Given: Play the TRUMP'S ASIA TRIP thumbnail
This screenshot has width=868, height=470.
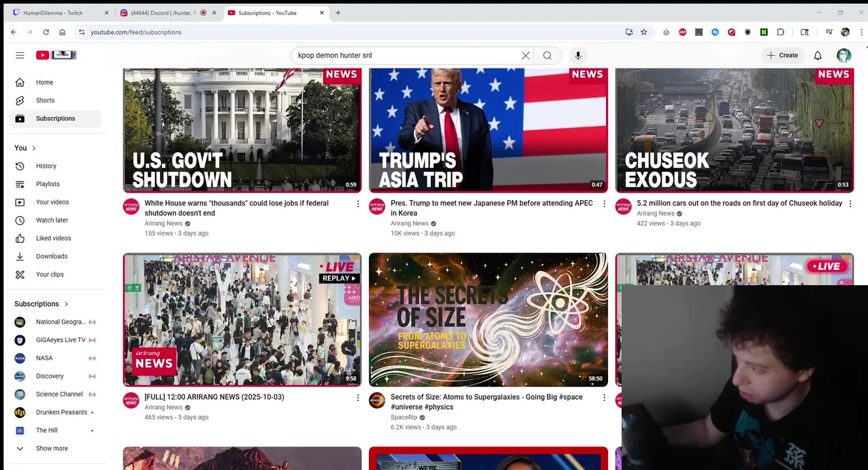Looking at the screenshot, I should pyautogui.click(x=489, y=130).
